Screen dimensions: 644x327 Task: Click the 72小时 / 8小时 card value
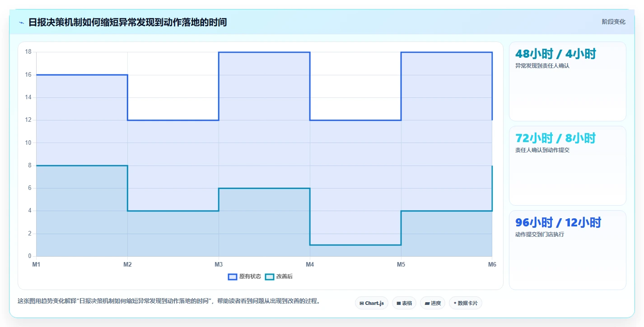556,138
